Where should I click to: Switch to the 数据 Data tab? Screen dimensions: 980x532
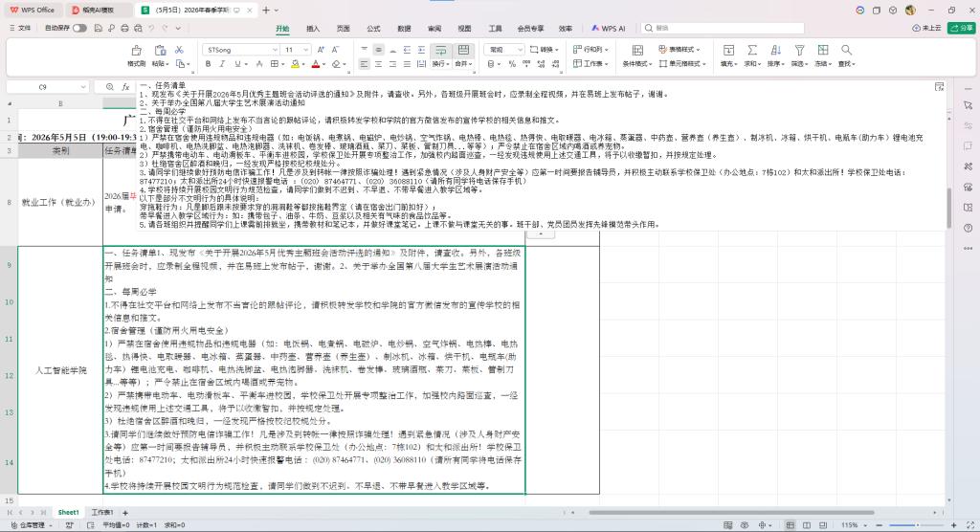tap(405, 28)
